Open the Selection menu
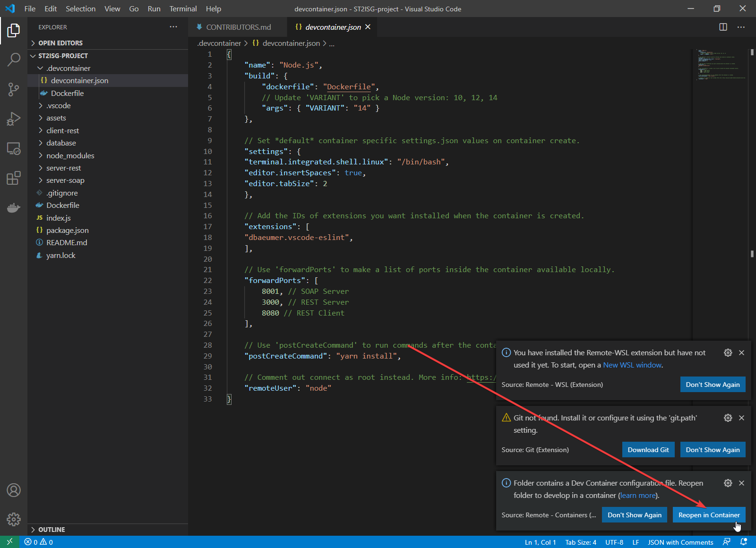 point(81,9)
